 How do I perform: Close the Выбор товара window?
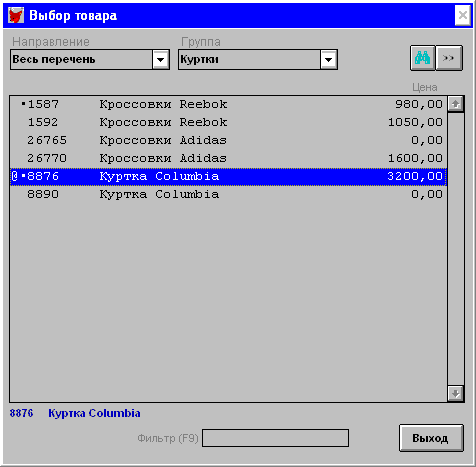pos(463,15)
